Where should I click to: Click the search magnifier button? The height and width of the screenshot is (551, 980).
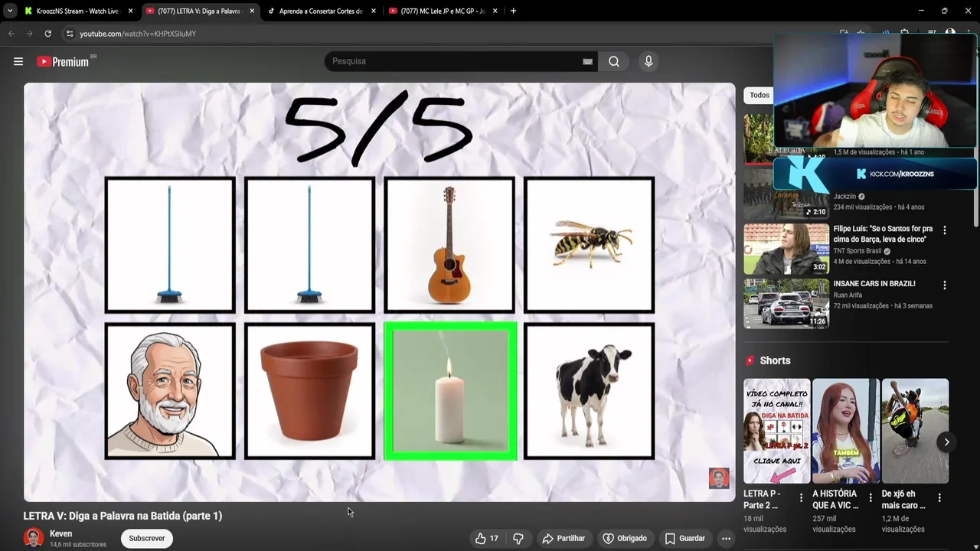(x=614, y=61)
